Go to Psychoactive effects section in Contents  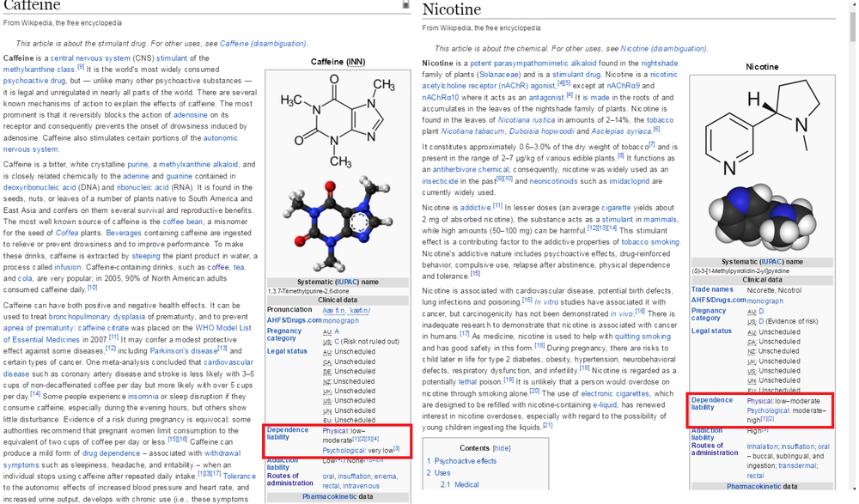465,461
